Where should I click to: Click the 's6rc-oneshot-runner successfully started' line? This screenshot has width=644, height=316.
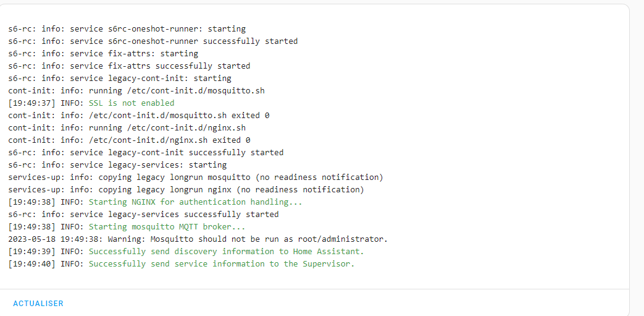153,41
